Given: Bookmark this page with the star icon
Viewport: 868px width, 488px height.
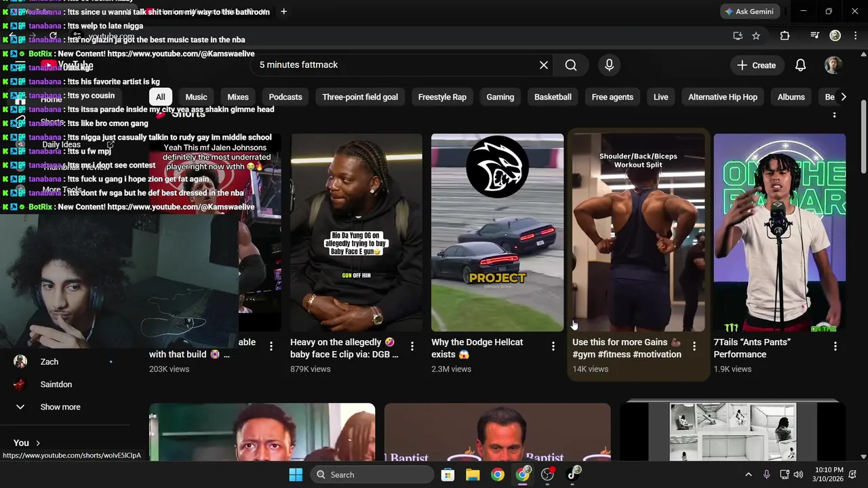Looking at the screenshot, I should click(756, 36).
